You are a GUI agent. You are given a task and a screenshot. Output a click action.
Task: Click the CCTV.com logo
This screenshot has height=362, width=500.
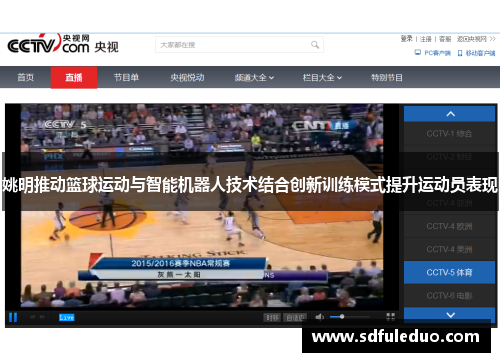(x=63, y=44)
